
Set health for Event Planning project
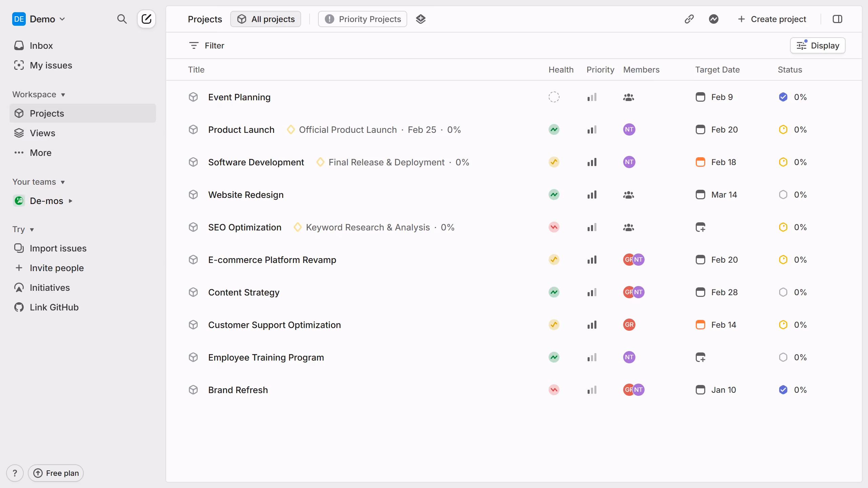[x=554, y=97]
